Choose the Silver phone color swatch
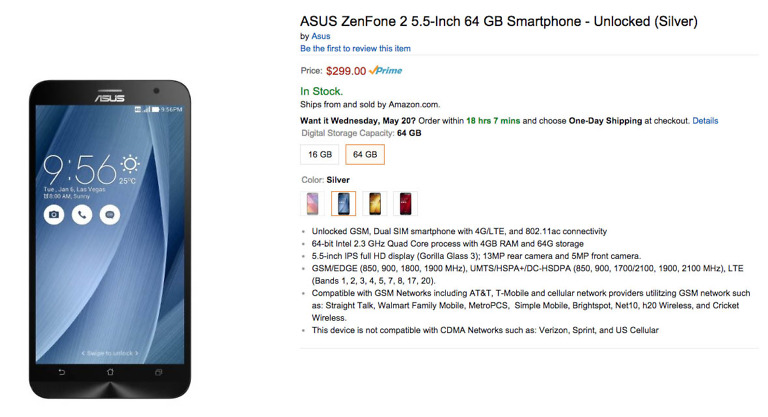The image size is (768, 417). point(342,204)
